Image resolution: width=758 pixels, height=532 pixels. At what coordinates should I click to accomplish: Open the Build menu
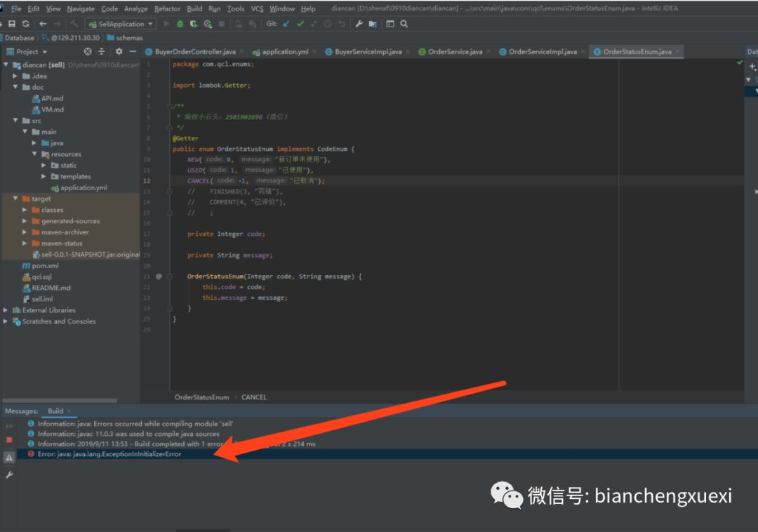click(194, 8)
